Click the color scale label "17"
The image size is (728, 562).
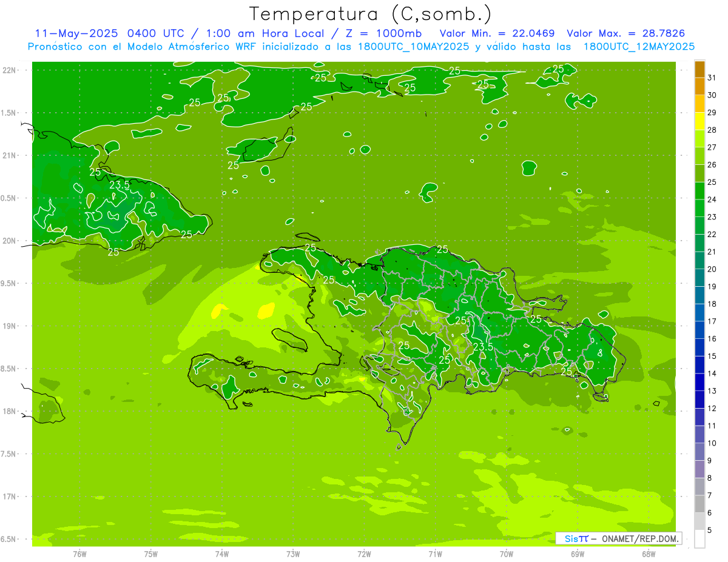(712, 321)
